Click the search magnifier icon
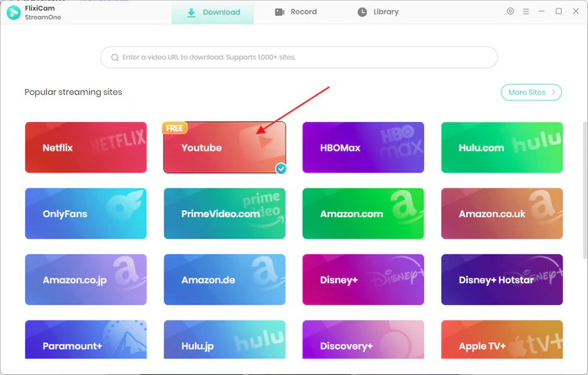 click(115, 57)
